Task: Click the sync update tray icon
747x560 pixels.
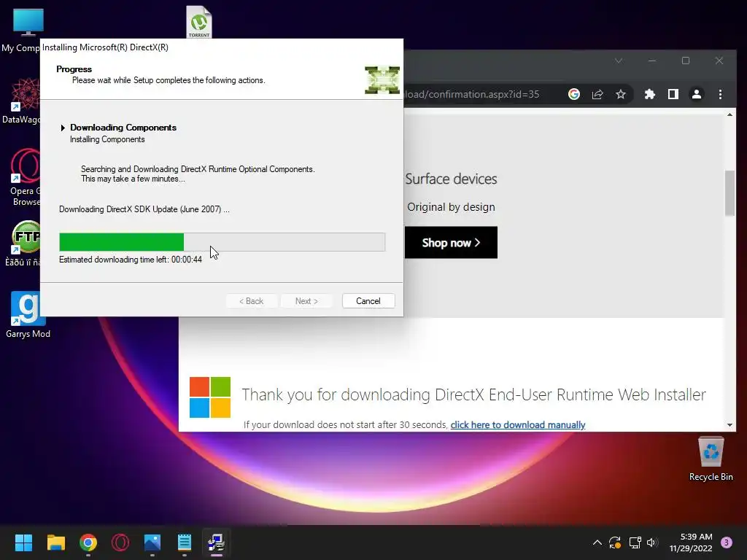Action: click(615, 542)
